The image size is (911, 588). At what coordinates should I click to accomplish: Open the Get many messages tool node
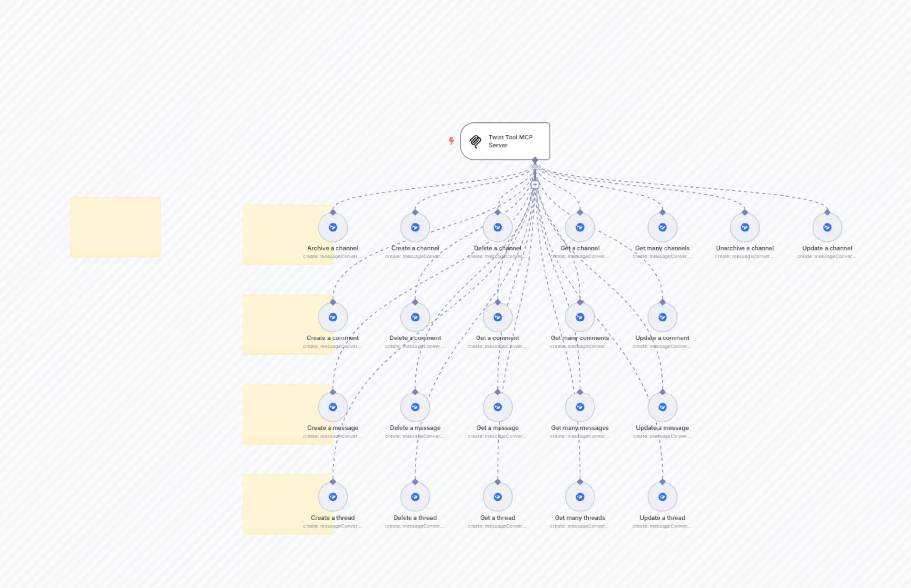pyautogui.click(x=579, y=407)
